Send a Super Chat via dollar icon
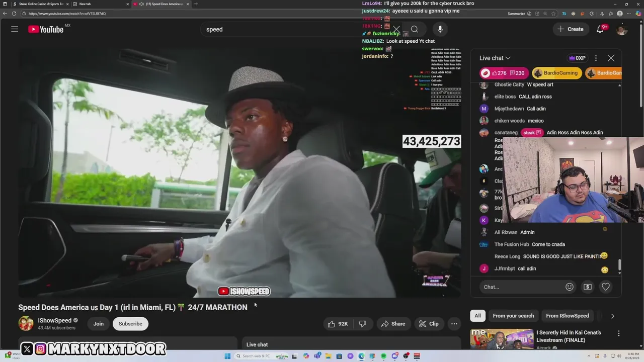This screenshot has height=362, width=644. [588, 287]
